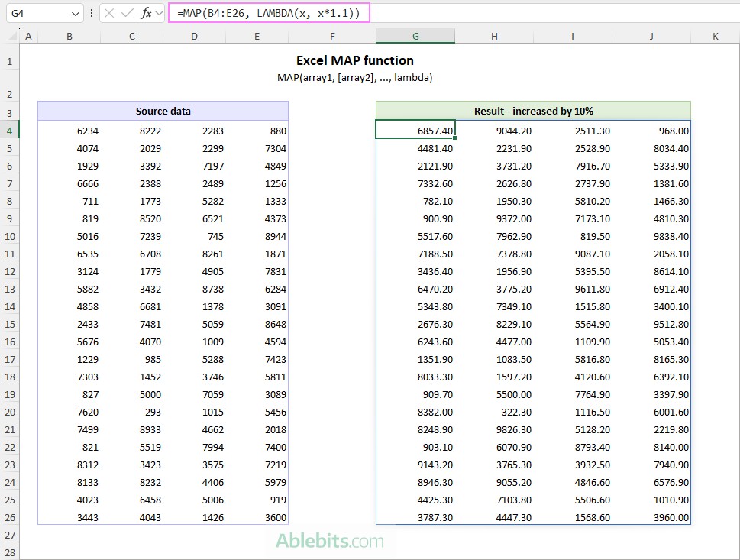Select cell containing 5000
This screenshot has width=740, height=560.
click(132, 395)
